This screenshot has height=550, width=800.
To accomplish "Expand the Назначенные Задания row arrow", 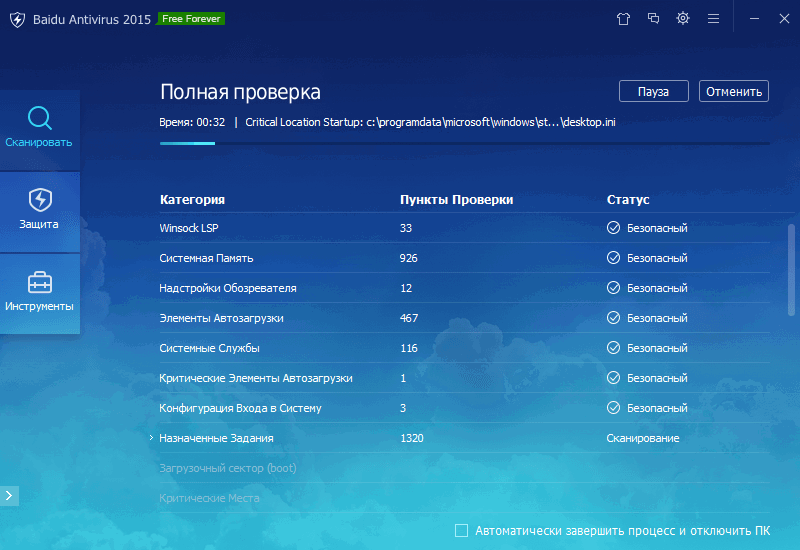I will pyautogui.click(x=152, y=438).
